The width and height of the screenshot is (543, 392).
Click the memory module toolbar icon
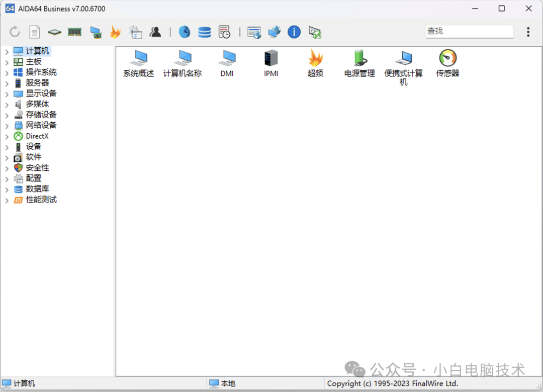(x=74, y=32)
